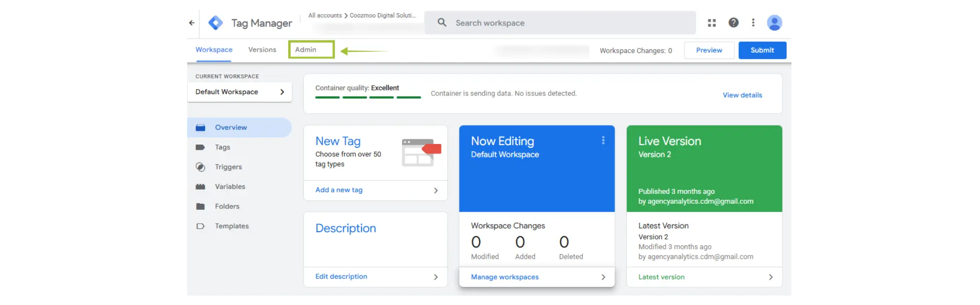Click the Add a new tag chevron
This screenshot has width=980, height=305.
pos(436,191)
